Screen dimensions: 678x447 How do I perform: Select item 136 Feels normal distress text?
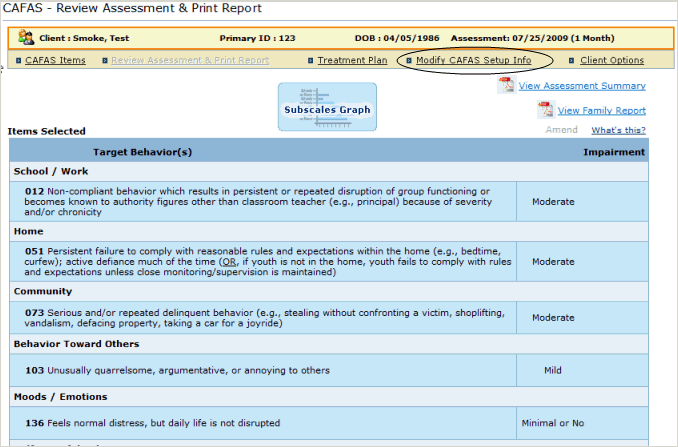[153, 423]
